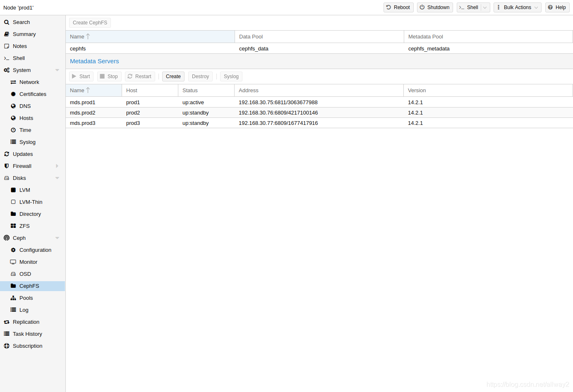Click the Summary book icon

[x=7, y=34]
